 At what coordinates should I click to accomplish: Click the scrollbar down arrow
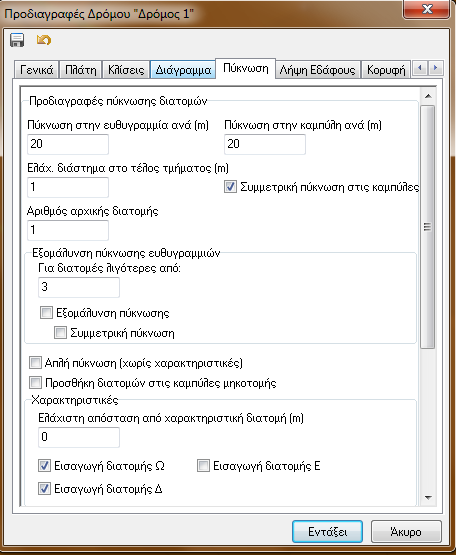[x=428, y=497]
